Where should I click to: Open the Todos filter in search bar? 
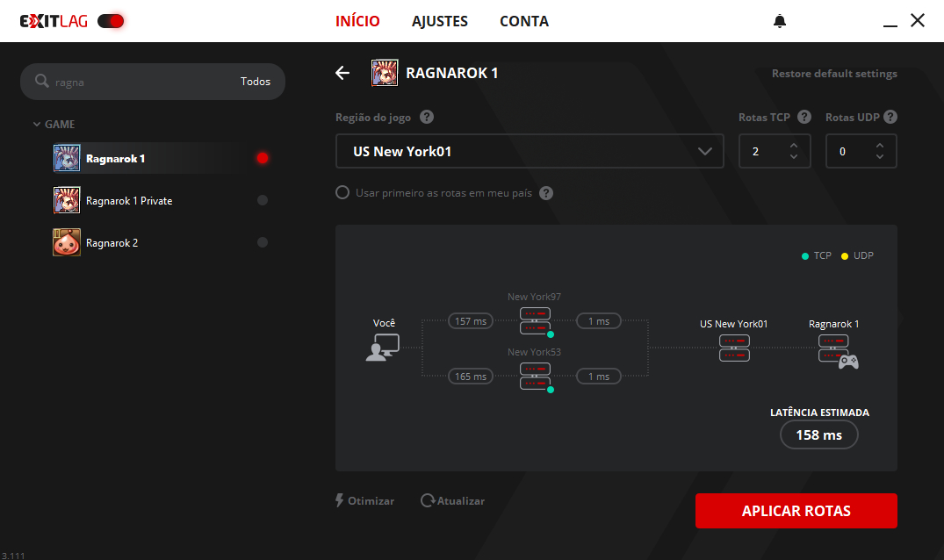256,82
